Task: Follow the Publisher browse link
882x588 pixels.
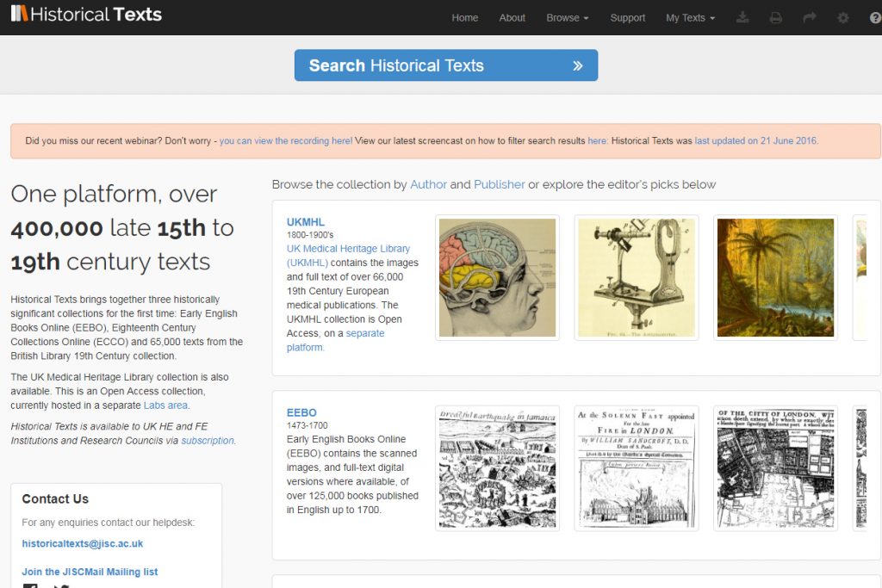Action: coord(499,184)
